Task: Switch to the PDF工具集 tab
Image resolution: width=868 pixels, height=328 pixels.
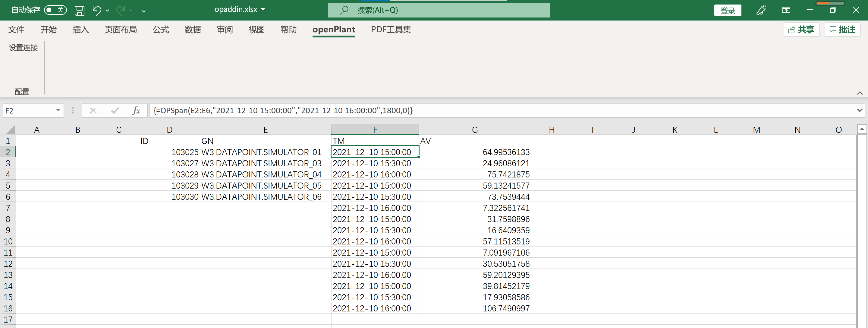Action: (391, 30)
